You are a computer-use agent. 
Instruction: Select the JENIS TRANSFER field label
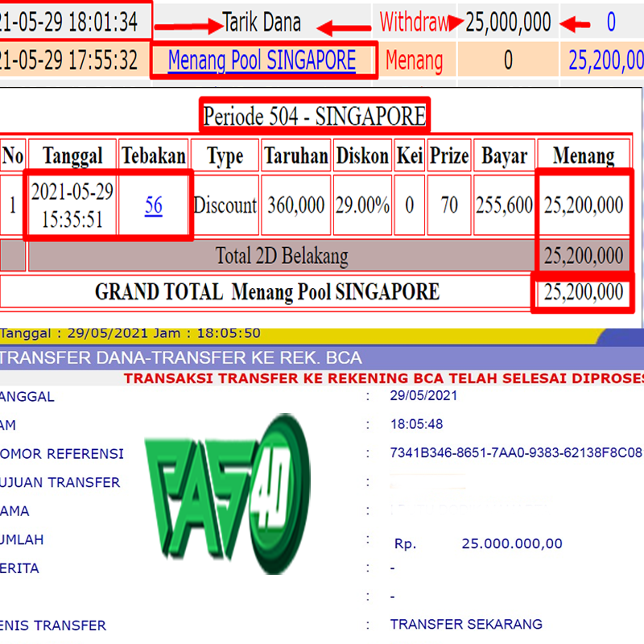(x=53, y=625)
